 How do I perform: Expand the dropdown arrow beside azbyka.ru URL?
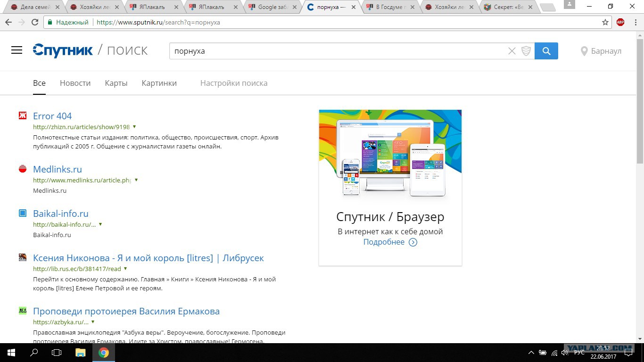(x=93, y=322)
